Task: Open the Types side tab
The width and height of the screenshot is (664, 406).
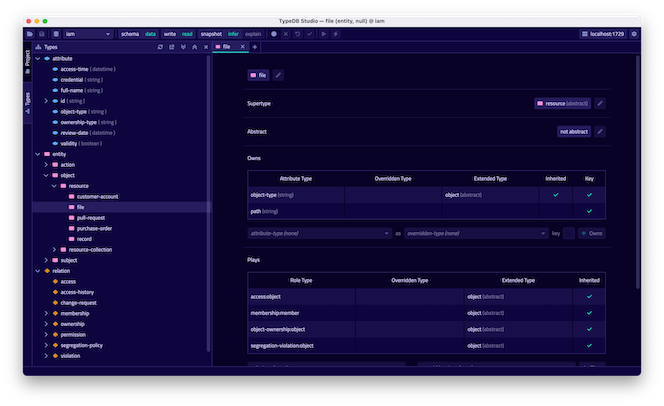Action: (x=28, y=103)
